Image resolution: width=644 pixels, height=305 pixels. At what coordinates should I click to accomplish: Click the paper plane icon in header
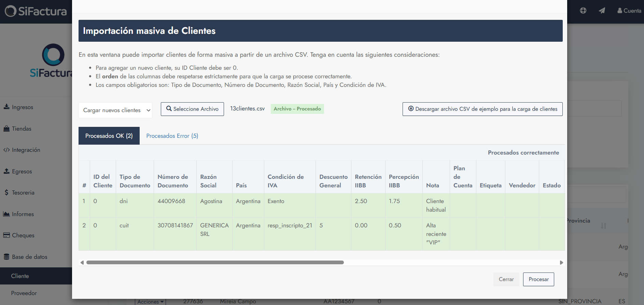[602, 11]
